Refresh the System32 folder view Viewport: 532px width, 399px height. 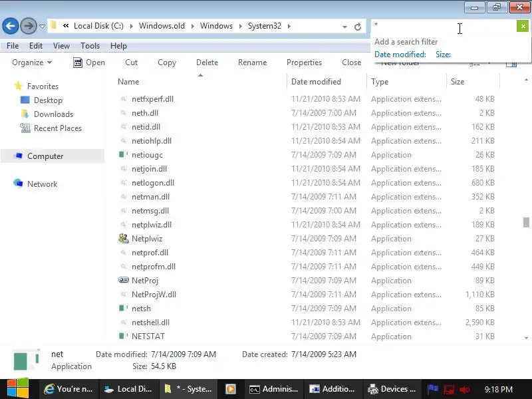pos(358,27)
